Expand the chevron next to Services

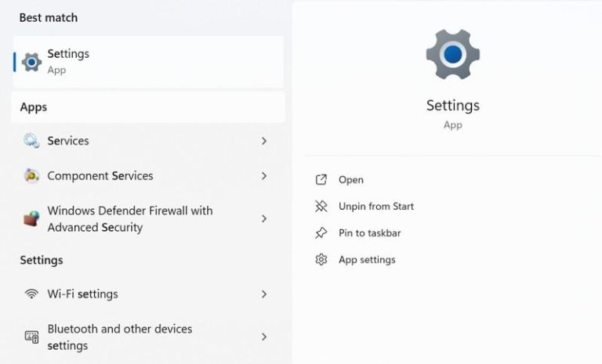[x=264, y=141]
